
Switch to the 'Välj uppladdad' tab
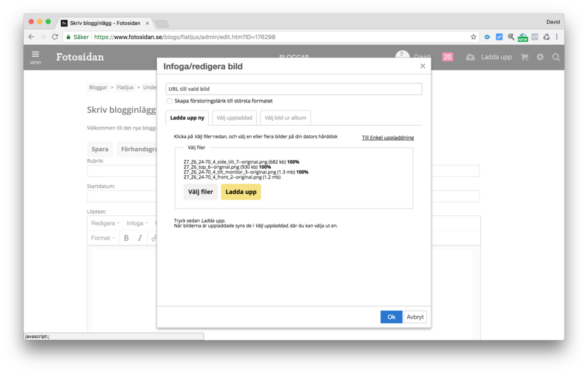(x=234, y=118)
